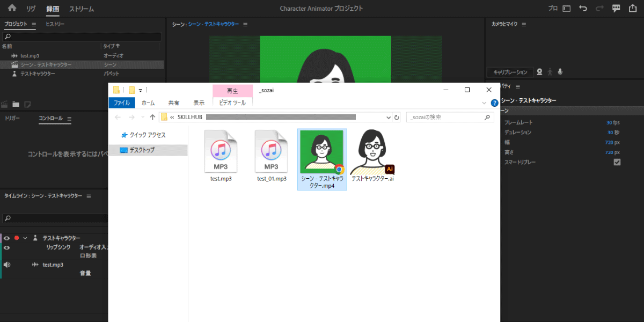Click the プロ mode label
Screen dimensions: 644x322
point(553,9)
